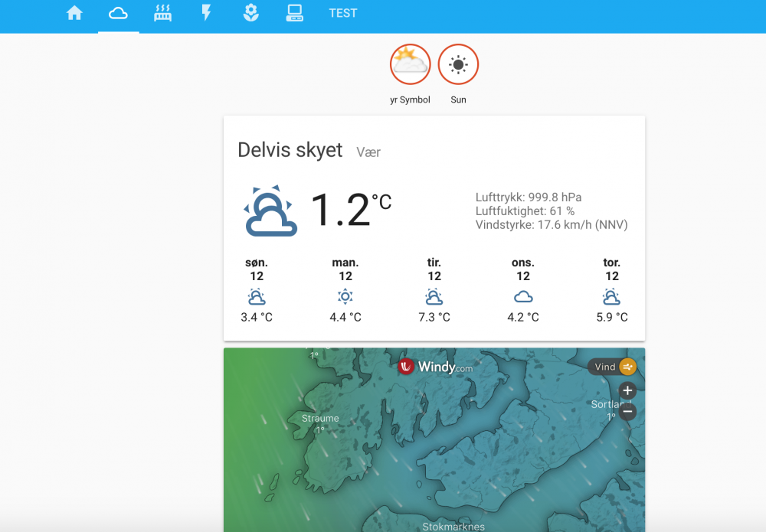Select Tuesday's rain forecast icon
The height and width of the screenshot is (532, 766).
pos(434,296)
